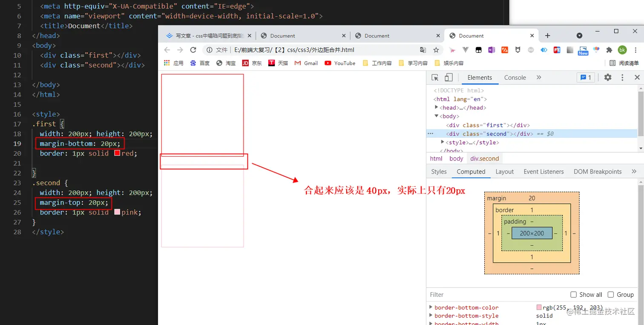The height and width of the screenshot is (325, 644).
Task: Click the pink color swatch for border-bottom-color
Action: pyautogui.click(x=539, y=307)
